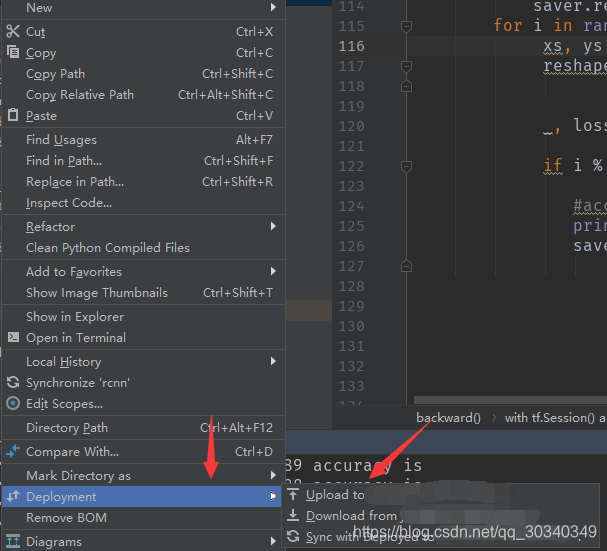This screenshot has width=607, height=551.
Task: Choose Sync with Deployed to entry
Action: click(441, 536)
